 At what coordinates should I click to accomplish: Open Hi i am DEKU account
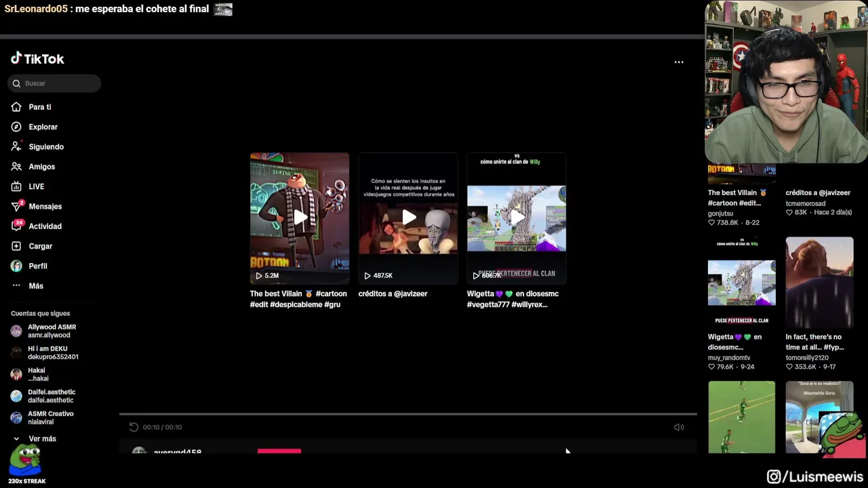[53, 352]
